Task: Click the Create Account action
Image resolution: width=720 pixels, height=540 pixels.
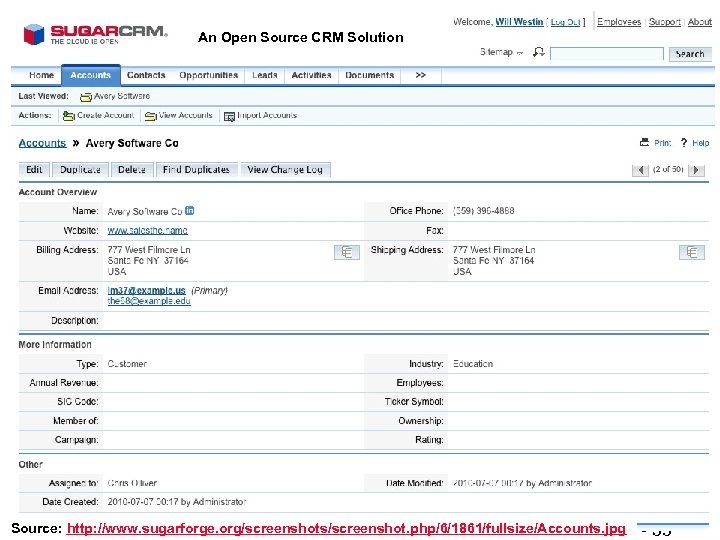Action: [98, 115]
